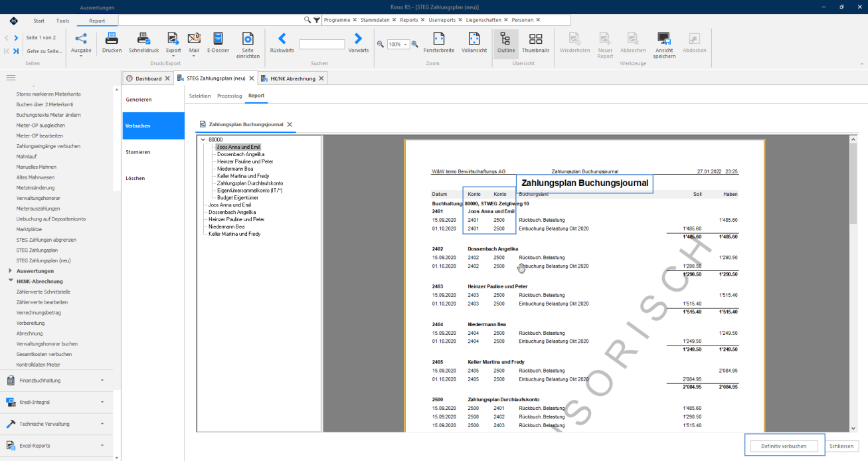Open the Dashboard tab
Image resolution: width=868 pixels, height=461 pixels.
coord(148,78)
